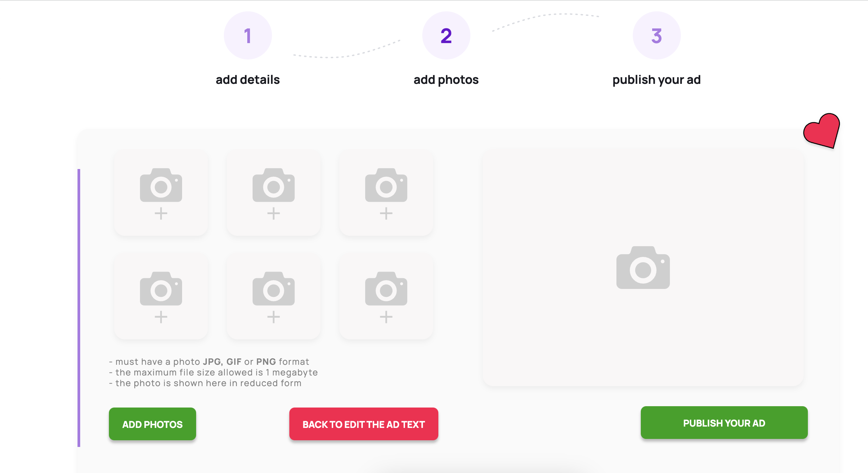Open the third photo slot in top row
This screenshot has height=473, width=868.
(386, 193)
